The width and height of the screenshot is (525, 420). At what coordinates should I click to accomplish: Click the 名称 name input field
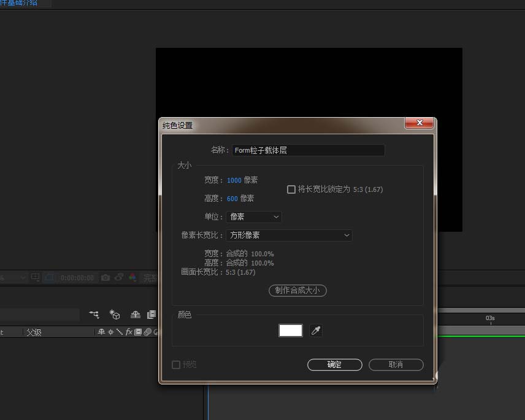(x=308, y=150)
